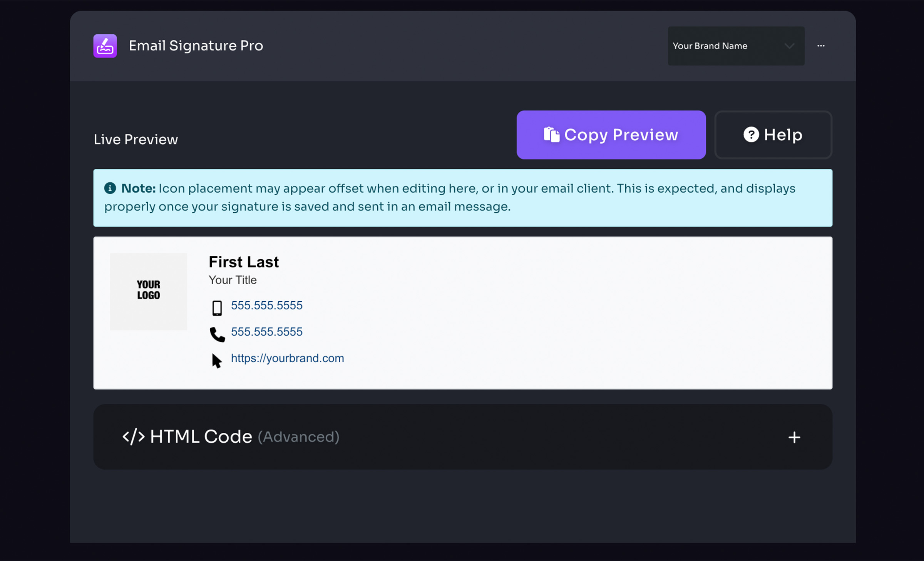Click the cursor icon next to the website link
Image resolution: width=924 pixels, height=561 pixels.
click(x=216, y=360)
